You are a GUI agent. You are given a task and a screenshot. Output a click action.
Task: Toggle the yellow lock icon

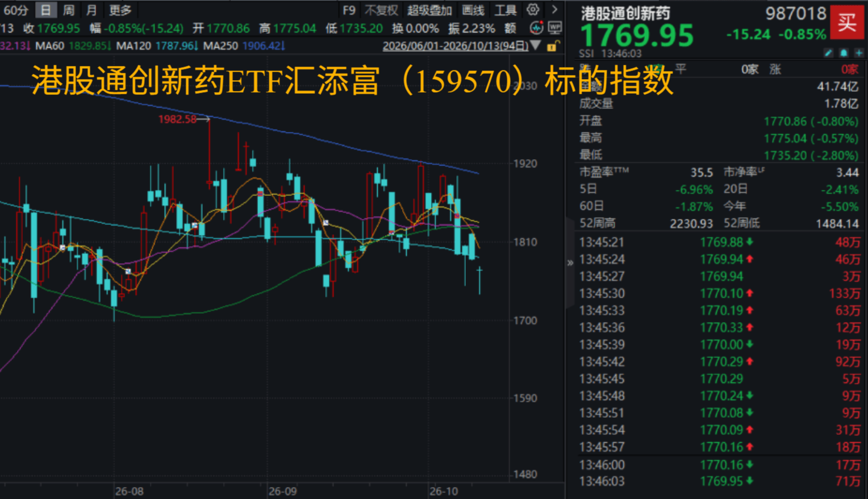[x=553, y=46]
